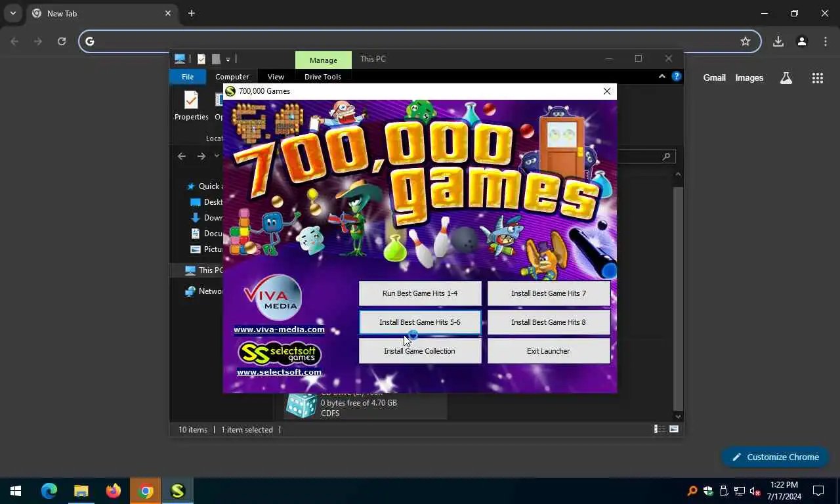This screenshot has height=504, width=840.
Task: Select Downloads in navigation pane
Action: pyautogui.click(x=206, y=218)
